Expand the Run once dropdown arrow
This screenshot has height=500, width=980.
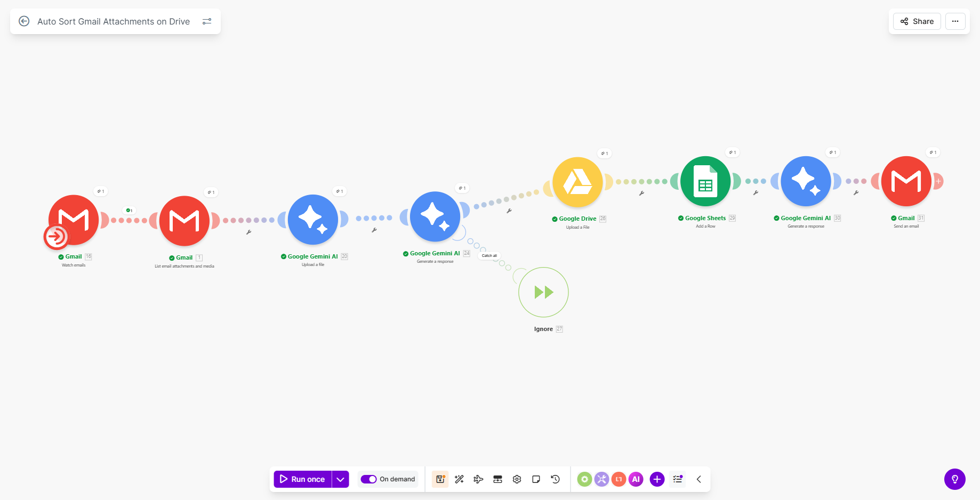pos(340,479)
